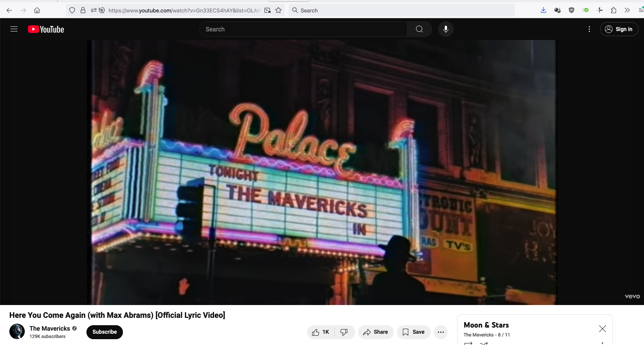
Task: Go to the YouTube home logo
Action: 46,29
